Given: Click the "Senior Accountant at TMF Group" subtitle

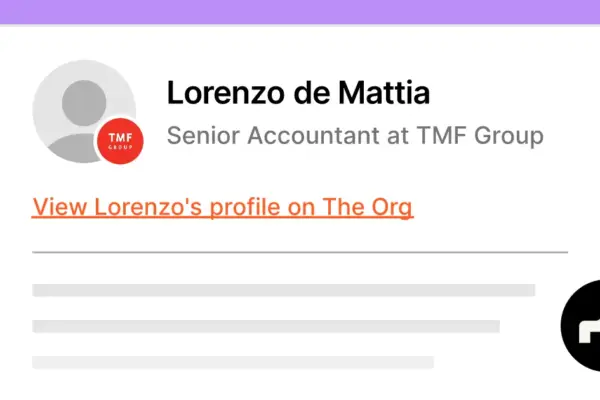Looking at the screenshot, I should coord(355,135).
